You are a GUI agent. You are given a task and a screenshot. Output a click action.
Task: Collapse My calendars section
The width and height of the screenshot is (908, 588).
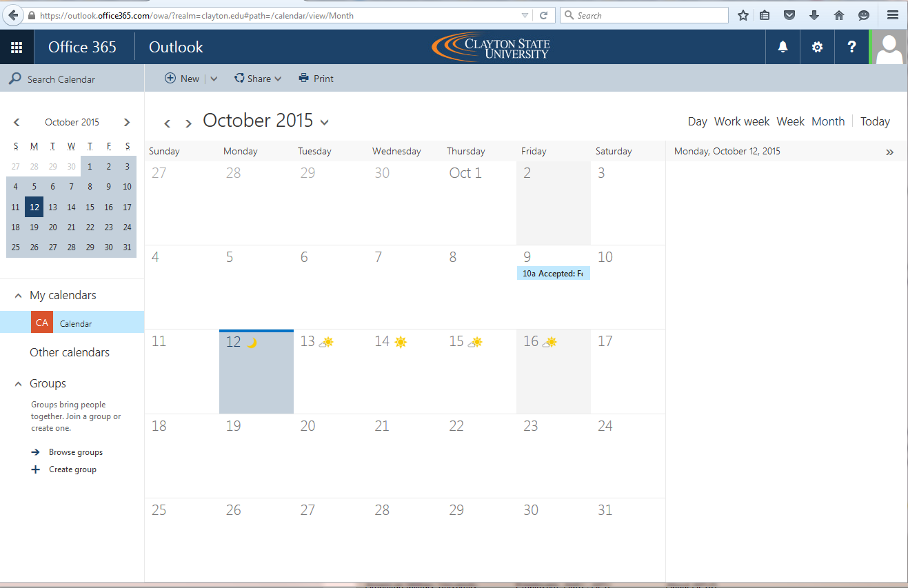point(18,296)
